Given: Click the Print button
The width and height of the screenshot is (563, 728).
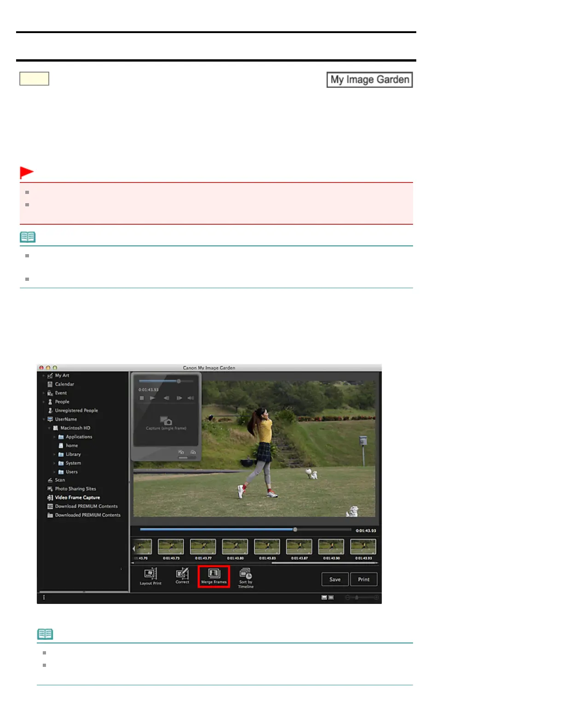Looking at the screenshot, I should (364, 579).
